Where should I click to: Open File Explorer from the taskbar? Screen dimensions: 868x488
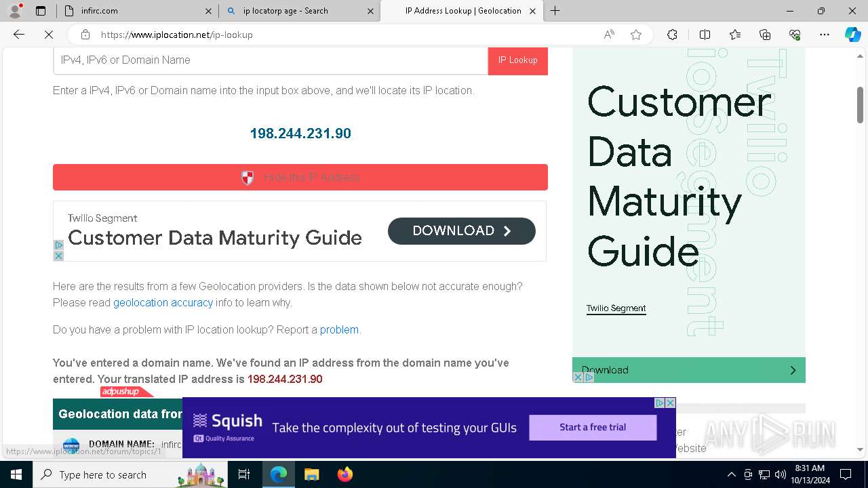click(x=311, y=474)
